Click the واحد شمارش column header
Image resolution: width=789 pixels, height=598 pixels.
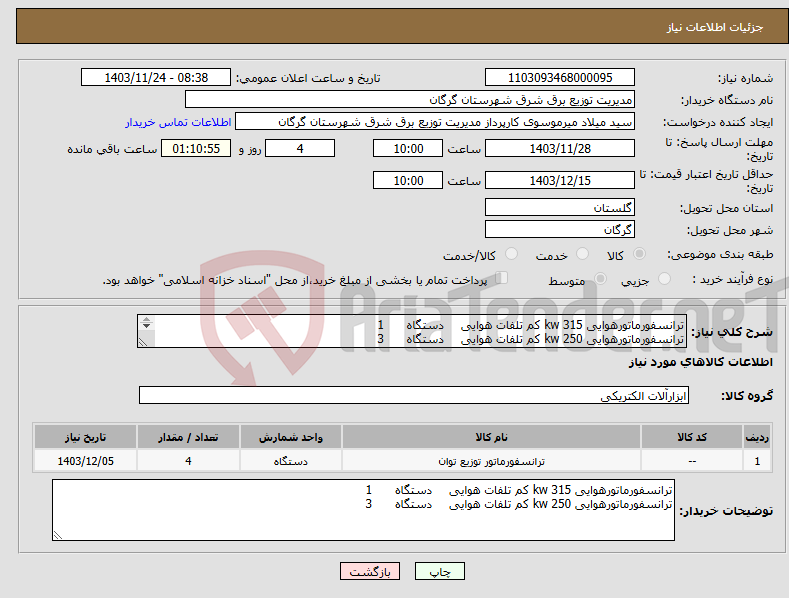[291, 437]
